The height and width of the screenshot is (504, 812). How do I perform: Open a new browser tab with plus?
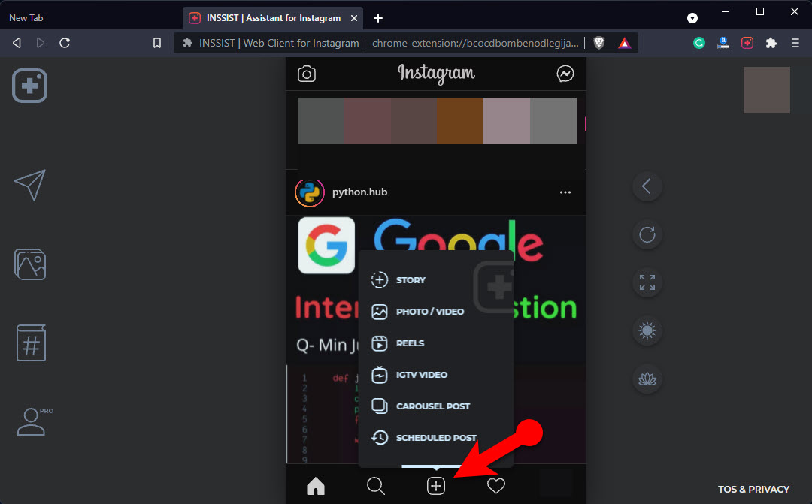378,18
